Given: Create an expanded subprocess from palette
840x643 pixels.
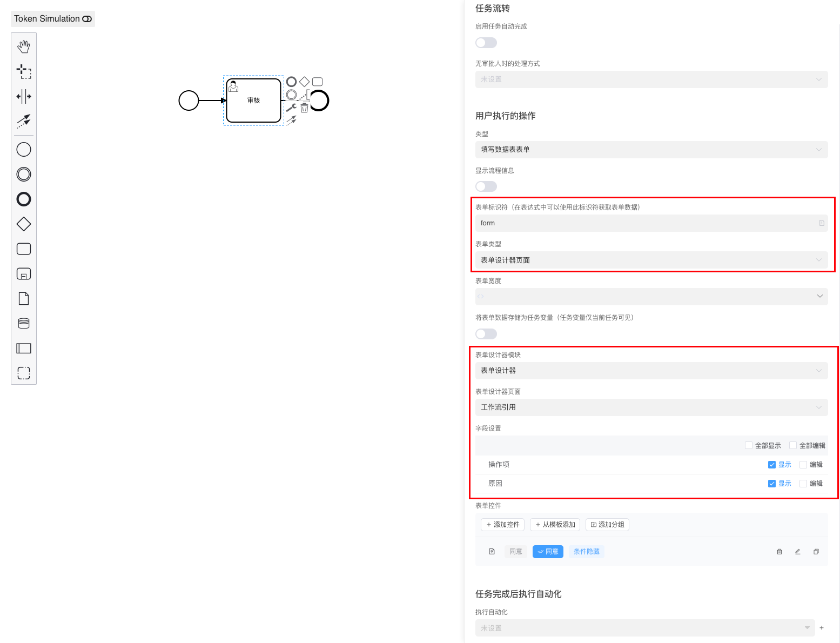Looking at the screenshot, I should point(24,274).
